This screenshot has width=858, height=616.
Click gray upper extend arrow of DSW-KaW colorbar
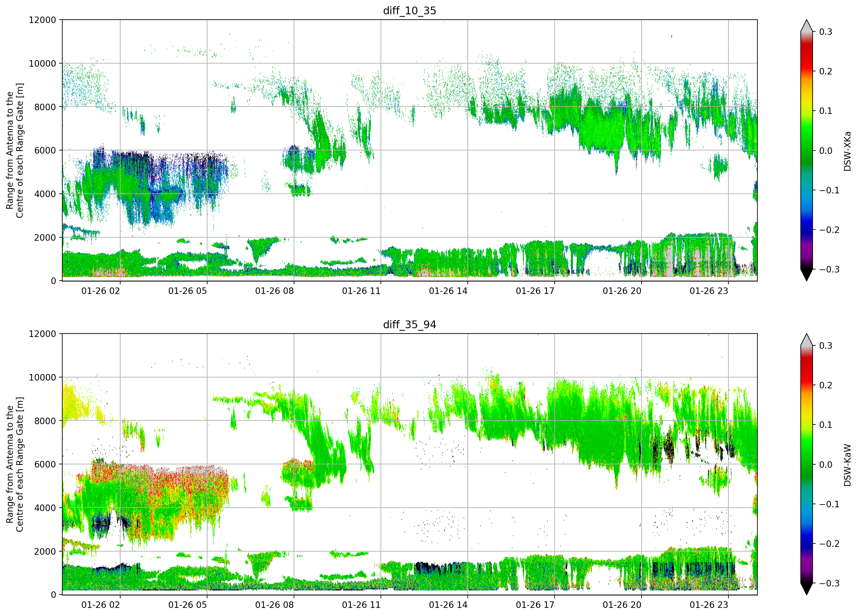pyautogui.click(x=807, y=340)
